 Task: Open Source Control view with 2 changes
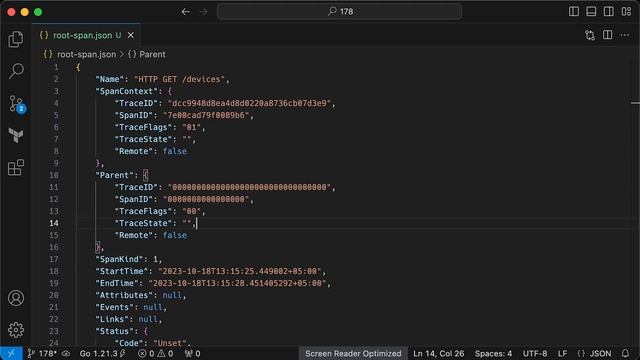point(16,104)
